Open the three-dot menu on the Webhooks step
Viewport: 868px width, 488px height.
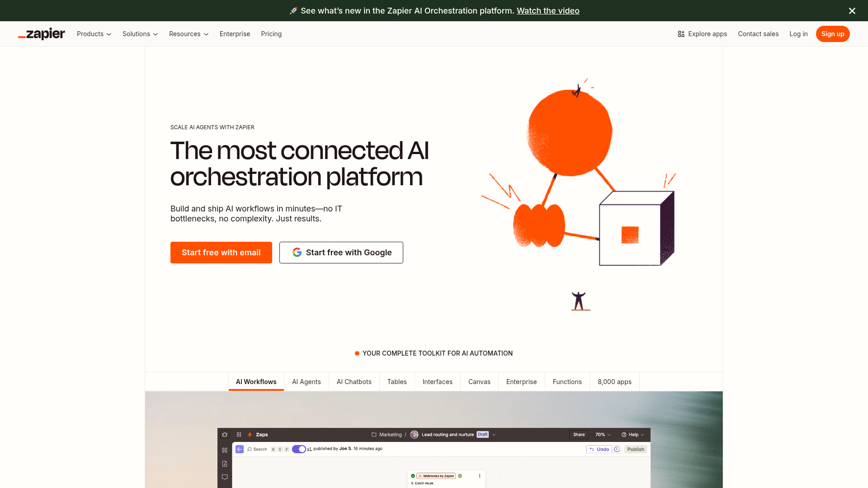click(x=479, y=476)
